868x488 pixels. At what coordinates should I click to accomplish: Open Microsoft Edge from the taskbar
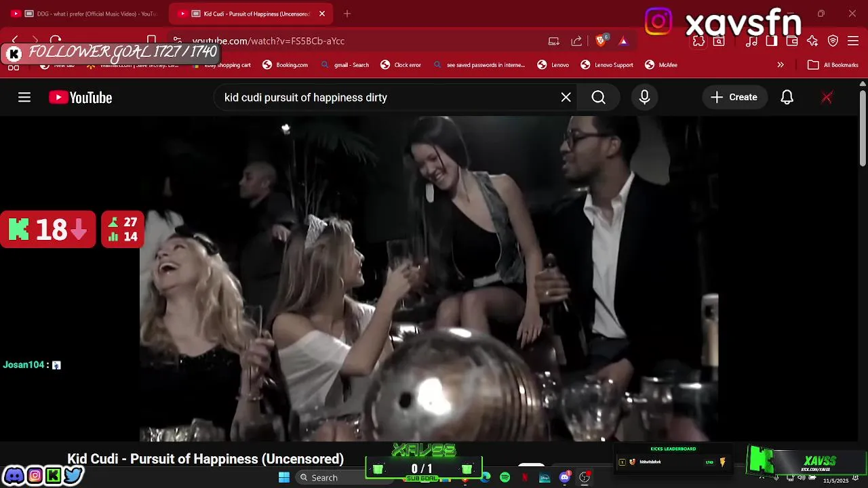(x=486, y=478)
